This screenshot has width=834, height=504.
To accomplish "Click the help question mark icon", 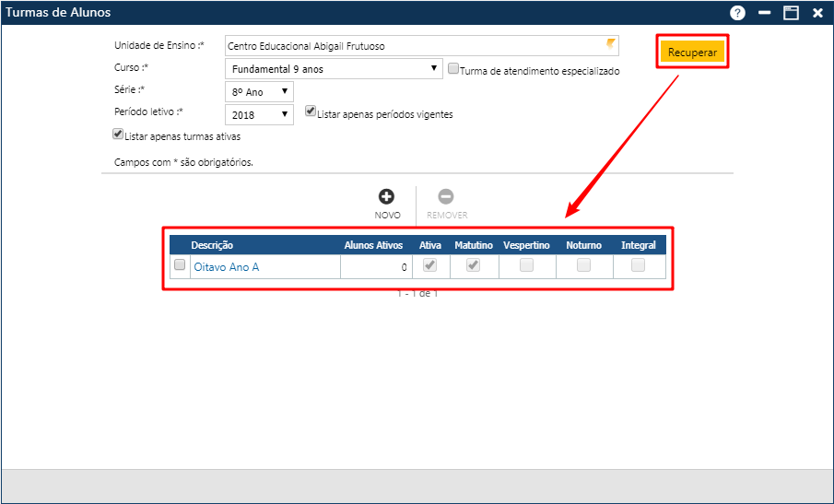I will pyautogui.click(x=737, y=13).
